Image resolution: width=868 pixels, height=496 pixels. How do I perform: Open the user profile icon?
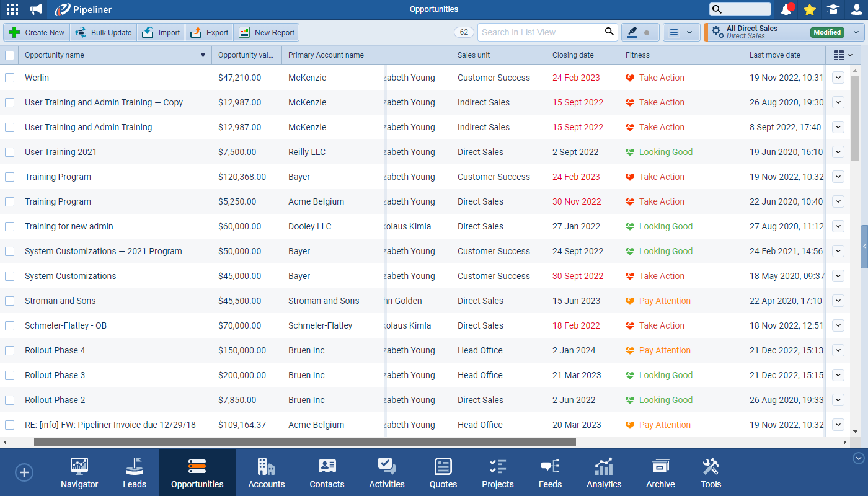856,9
